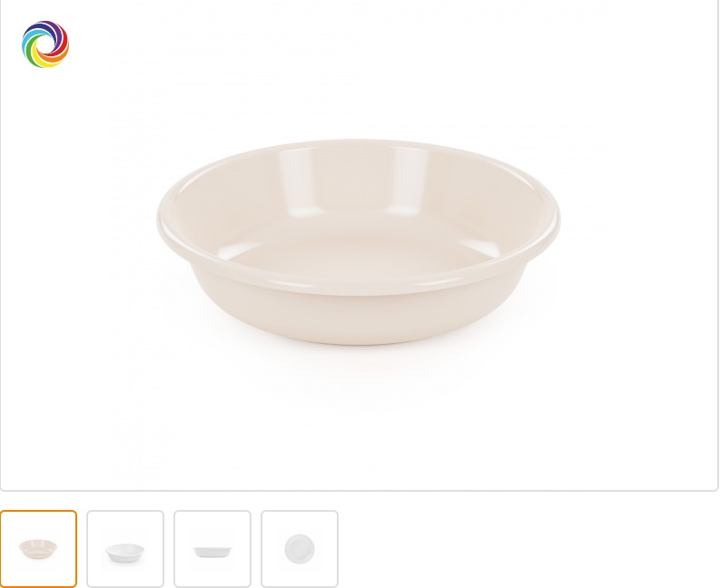Select the beige bowl thumbnail with orange border
Image resolution: width=720 pixels, height=588 pixels.
(x=39, y=549)
